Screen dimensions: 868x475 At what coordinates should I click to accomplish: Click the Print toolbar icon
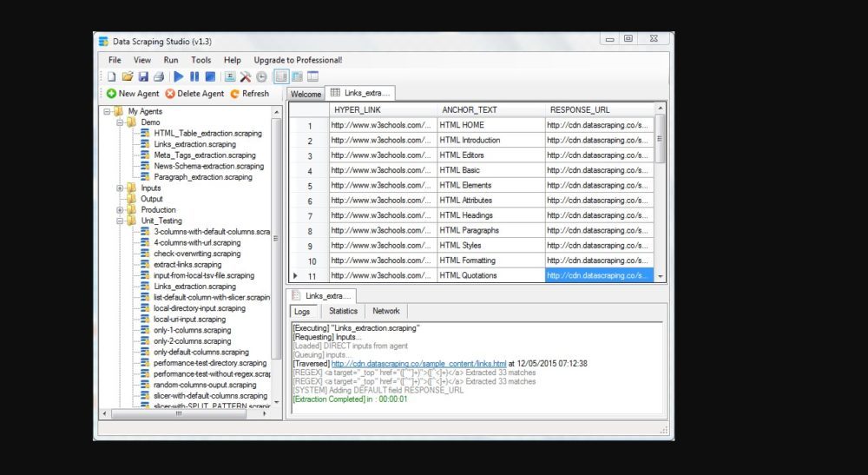[159, 76]
